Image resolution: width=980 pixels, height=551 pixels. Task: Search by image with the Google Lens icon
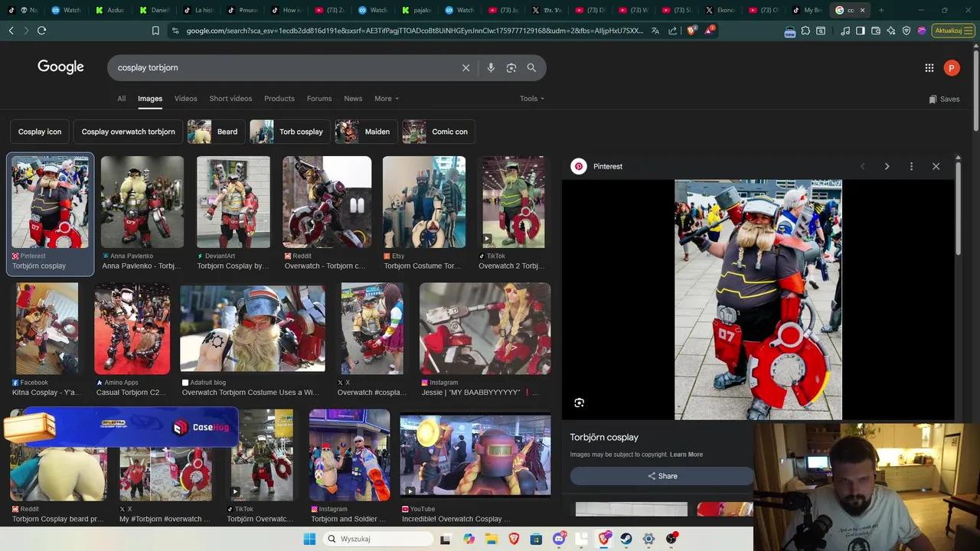511,67
